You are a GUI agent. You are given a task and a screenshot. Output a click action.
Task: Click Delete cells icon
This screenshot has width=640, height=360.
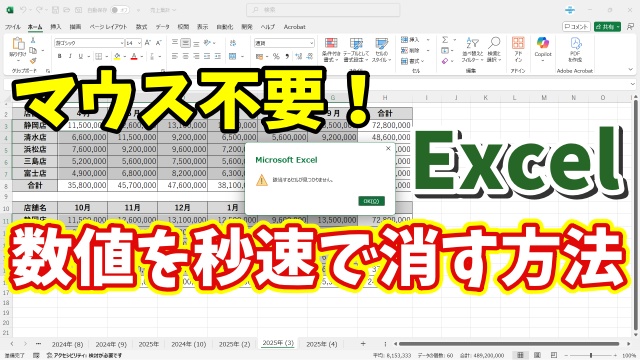click(404, 50)
